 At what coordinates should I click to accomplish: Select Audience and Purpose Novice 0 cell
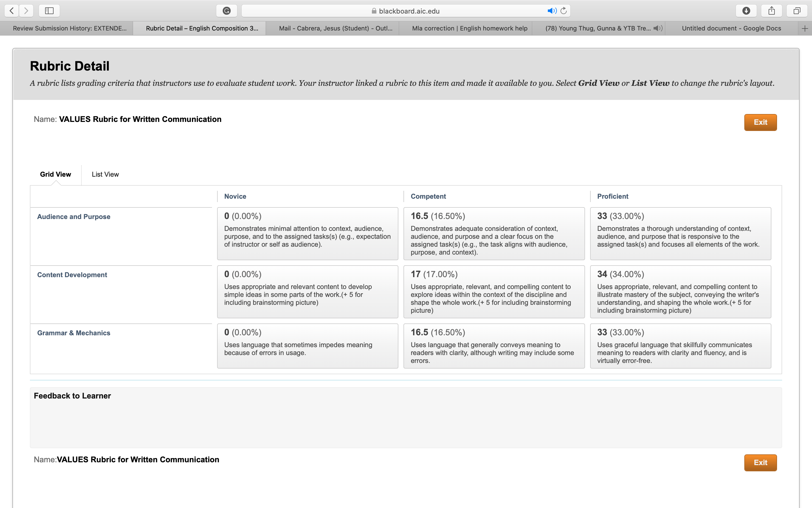coord(307,233)
